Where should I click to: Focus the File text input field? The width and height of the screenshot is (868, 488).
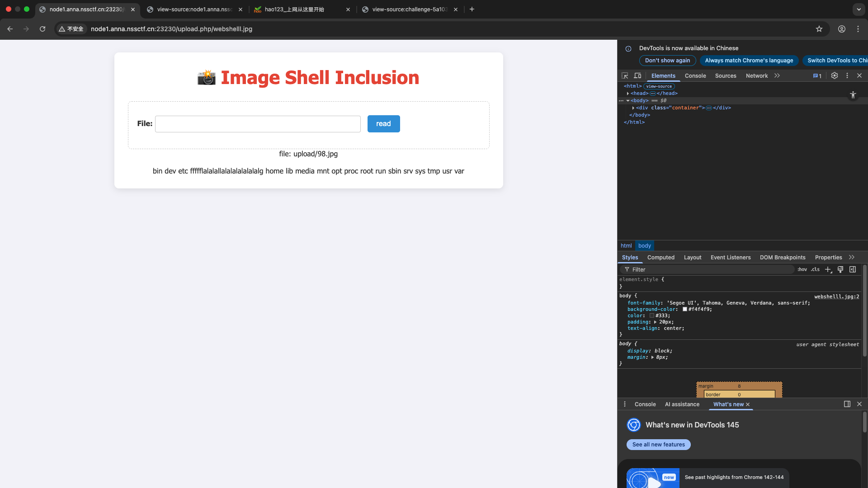[x=258, y=124]
